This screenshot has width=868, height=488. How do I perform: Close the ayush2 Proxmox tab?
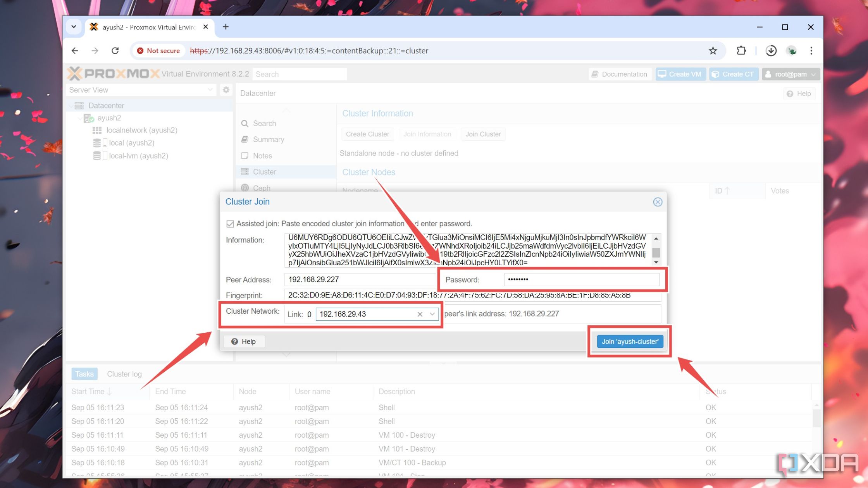206,27
